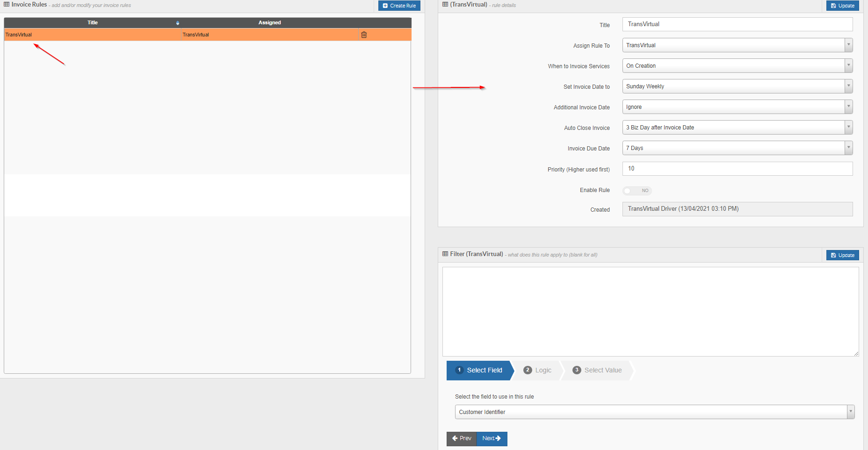Click the Title column header
This screenshot has height=450, width=868.
[93, 23]
